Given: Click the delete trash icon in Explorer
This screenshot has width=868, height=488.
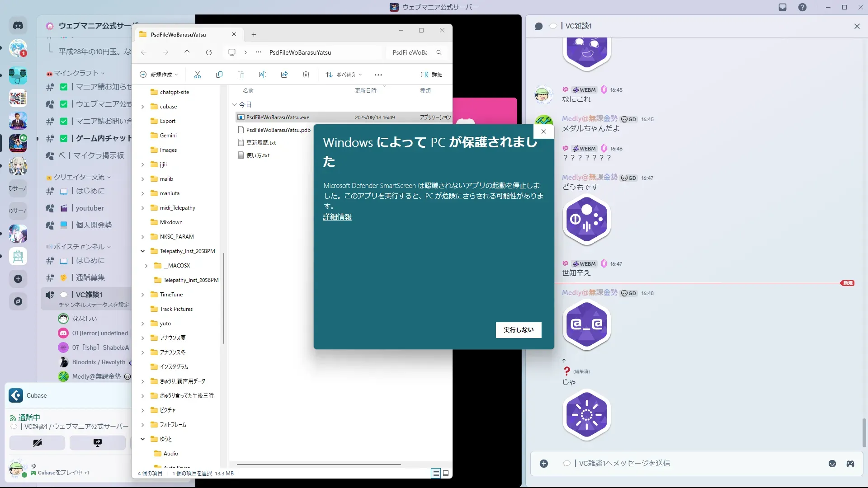Looking at the screenshot, I should [x=306, y=75].
